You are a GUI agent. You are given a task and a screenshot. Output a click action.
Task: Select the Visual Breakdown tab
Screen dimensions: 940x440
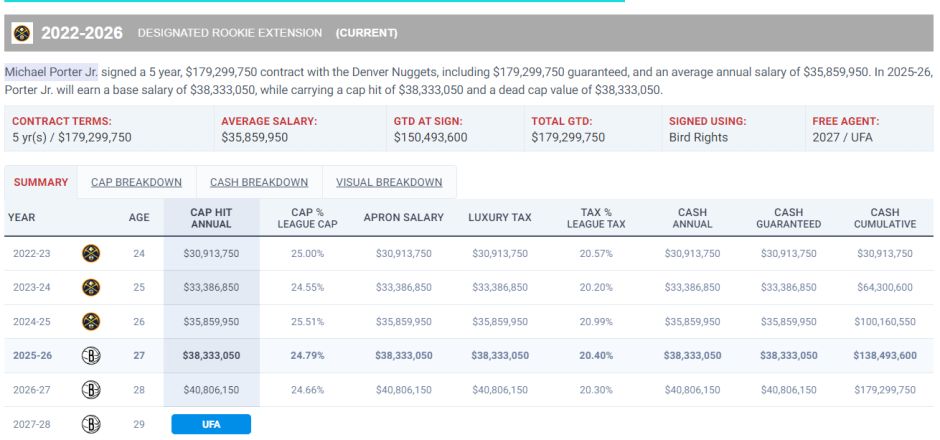(x=389, y=182)
